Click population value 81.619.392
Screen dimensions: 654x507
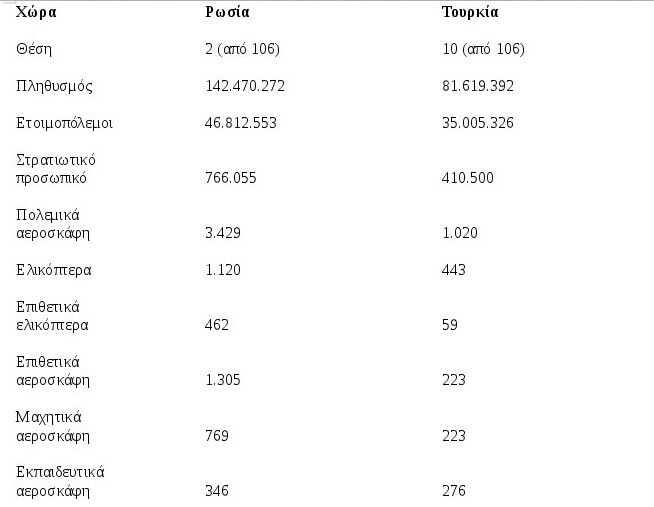[x=478, y=86]
